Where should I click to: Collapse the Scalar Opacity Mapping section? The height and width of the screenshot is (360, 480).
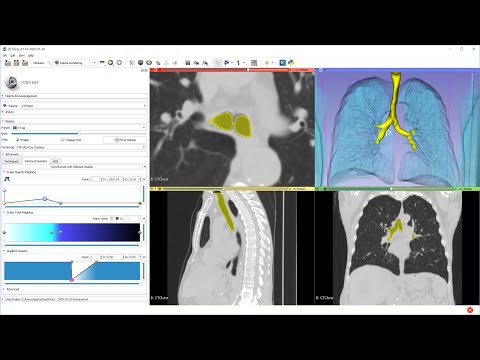(74, 172)
